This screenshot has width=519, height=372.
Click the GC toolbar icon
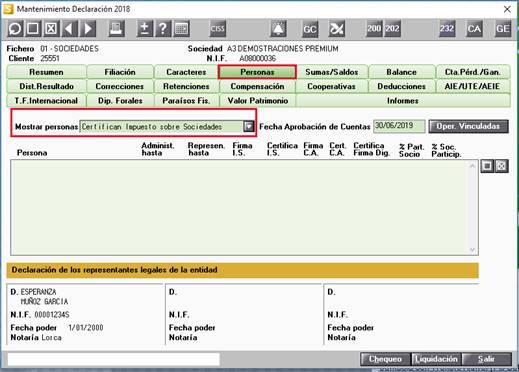click(x=310, y=29)
